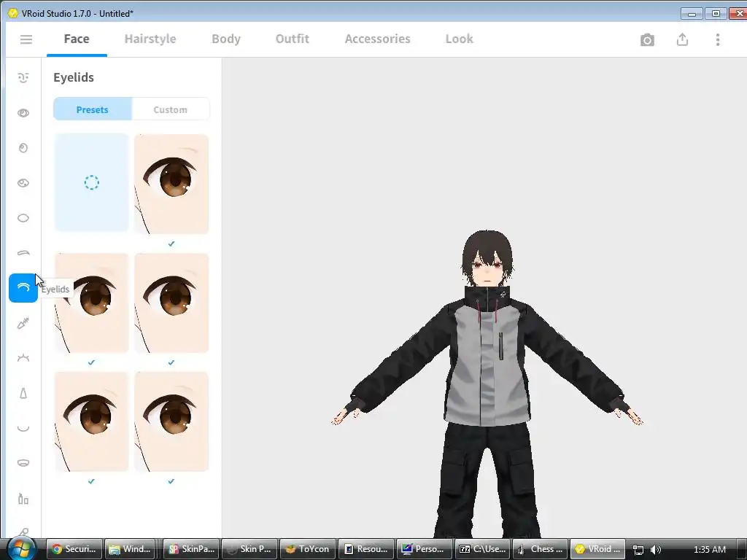Switch to the Outfit tab

[x=292, y=39]
